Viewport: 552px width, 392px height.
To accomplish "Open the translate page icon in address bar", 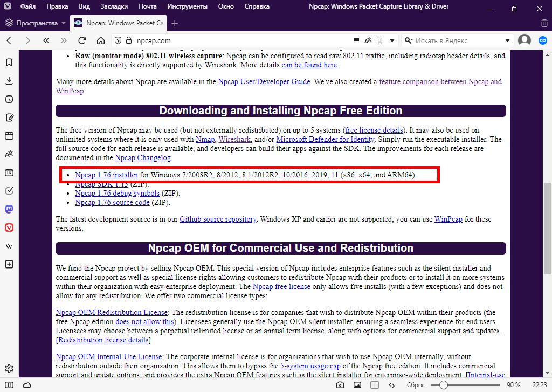I will (x=368, y=40).
